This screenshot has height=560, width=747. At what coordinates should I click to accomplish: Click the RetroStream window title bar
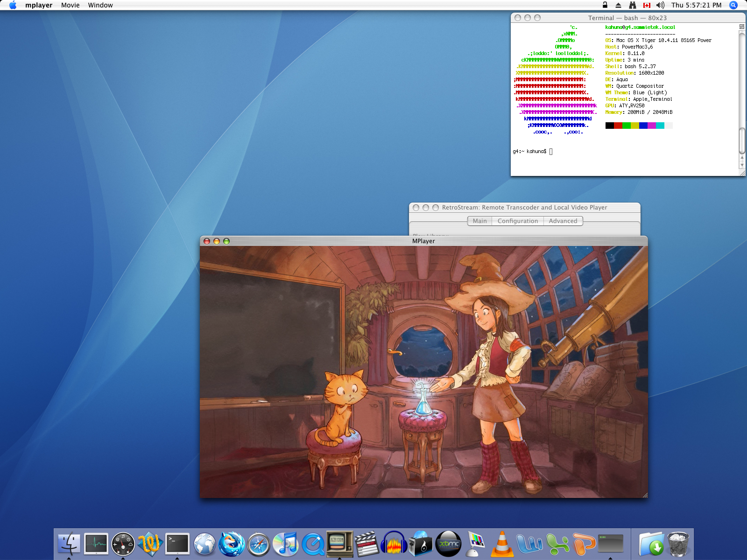[x=525, y=207]
